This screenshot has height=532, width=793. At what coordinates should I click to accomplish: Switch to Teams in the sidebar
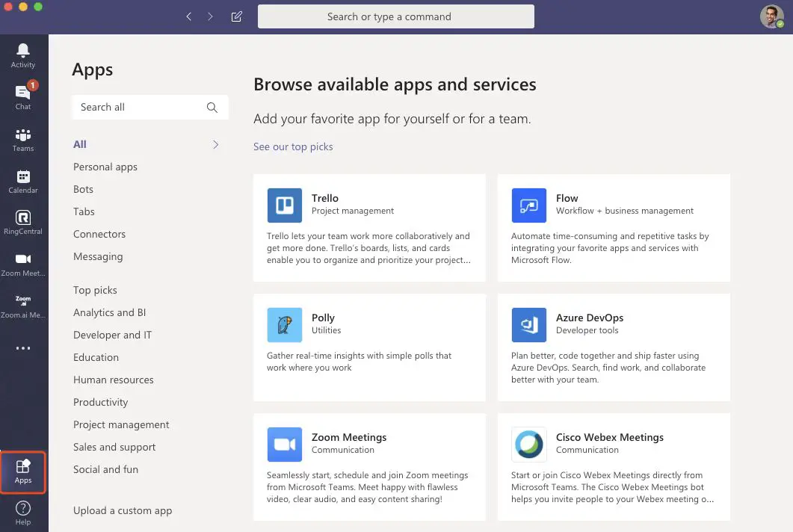23,138
